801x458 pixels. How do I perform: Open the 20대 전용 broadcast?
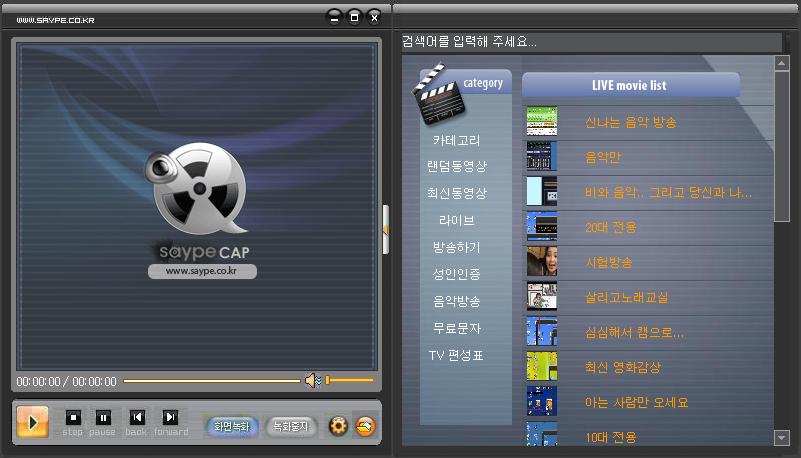(x=610, y=227)
